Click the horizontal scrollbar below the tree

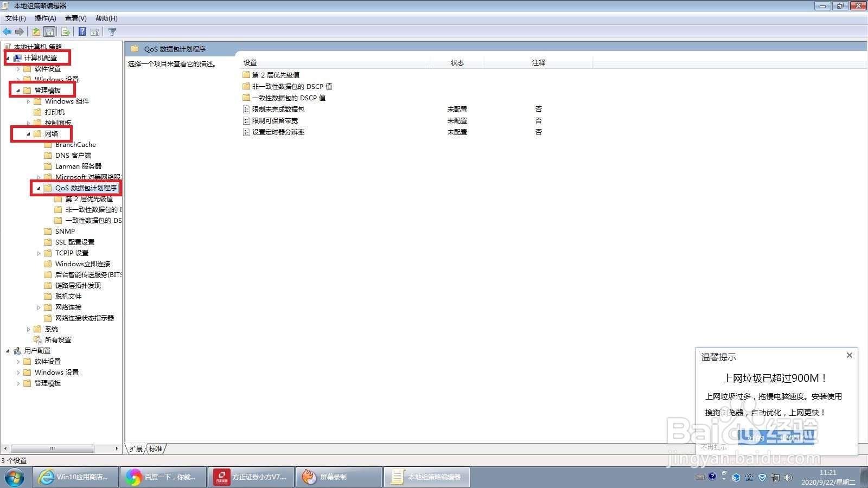(x=52, y=449)
